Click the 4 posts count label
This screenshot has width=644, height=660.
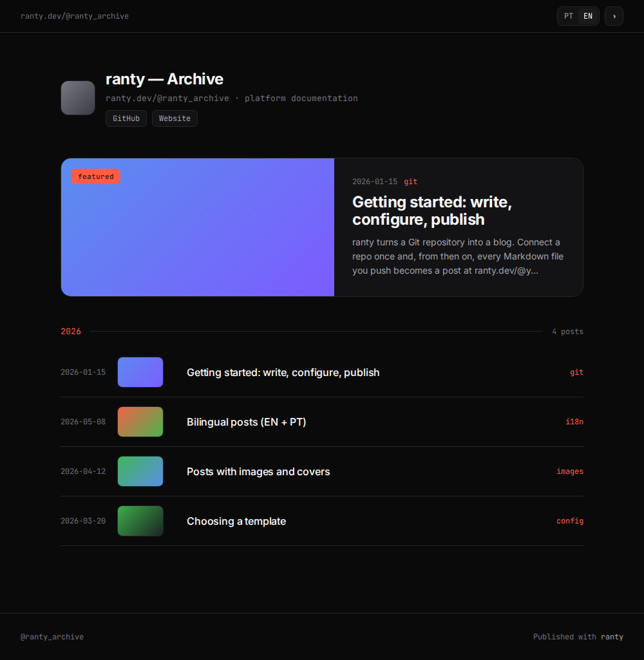point(567,331)
